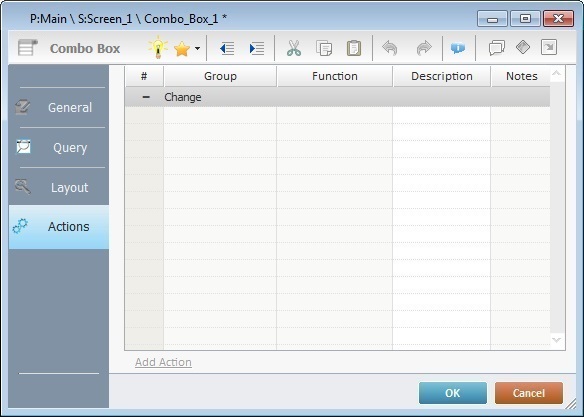Open the dropdown arrow beside the star
This screenshot has width=584, height=417.
197,48
